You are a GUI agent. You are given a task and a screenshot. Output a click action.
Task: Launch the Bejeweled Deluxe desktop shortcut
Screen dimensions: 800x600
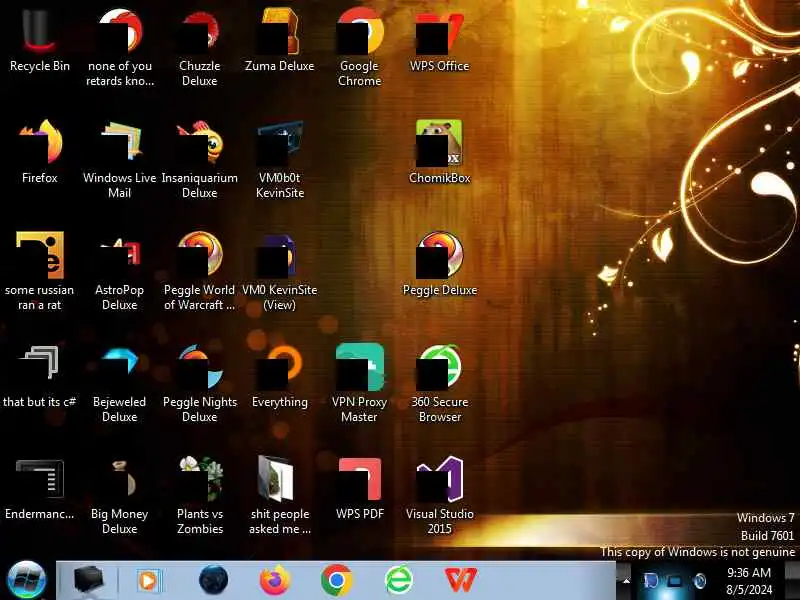click(119, 383)
